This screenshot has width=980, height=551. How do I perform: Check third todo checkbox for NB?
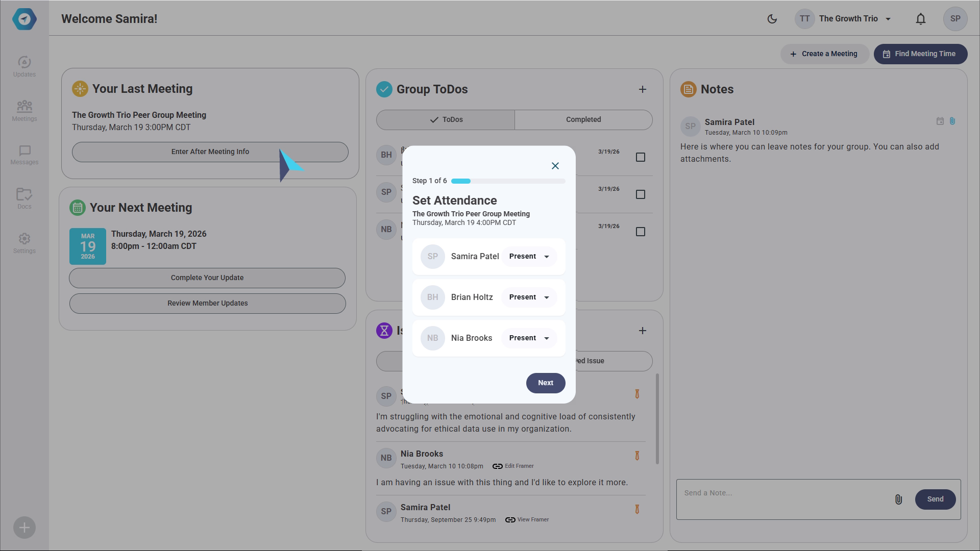click(x=640, y=232)
